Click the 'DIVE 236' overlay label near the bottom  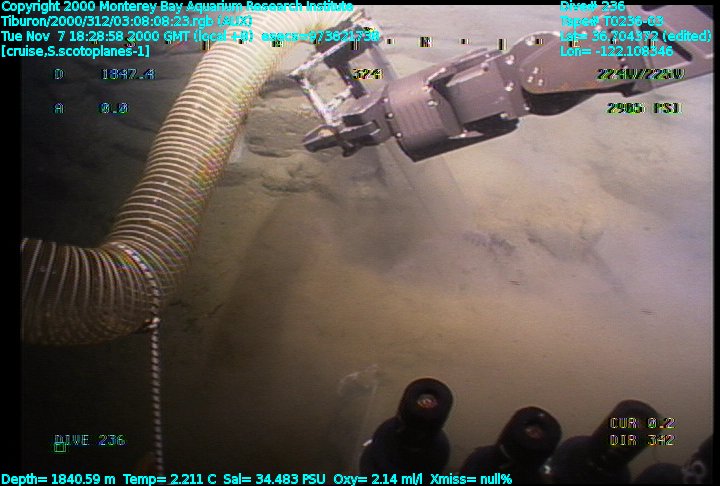[90, 440]
